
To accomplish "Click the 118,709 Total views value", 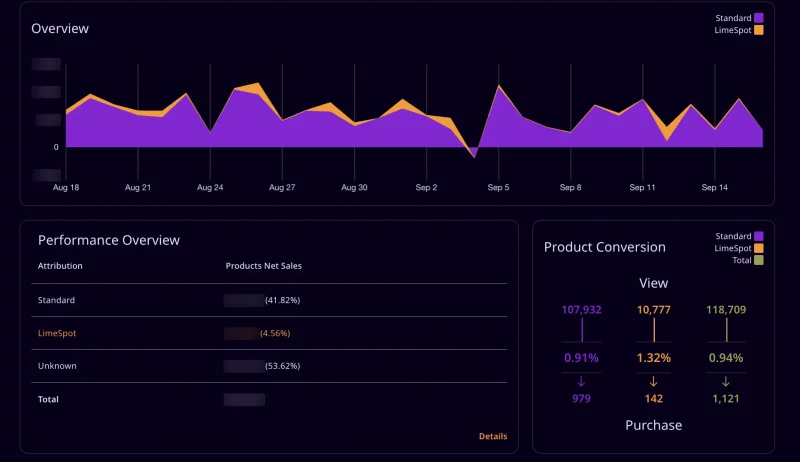I will click(726, 310).
